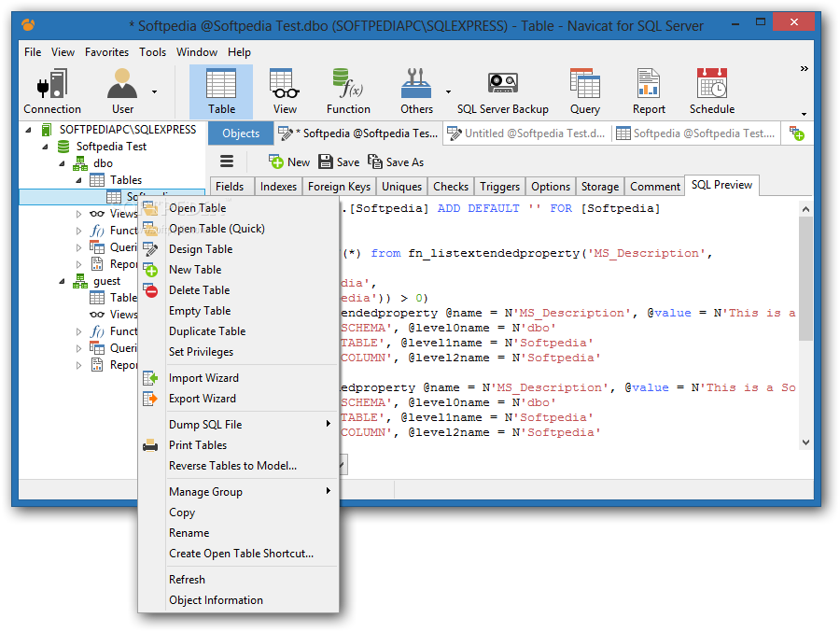Image resolution: width=840 pixels, height=632 pixels.
Task: Click the Export Wizard icon in the context menu
Action: 150,399
